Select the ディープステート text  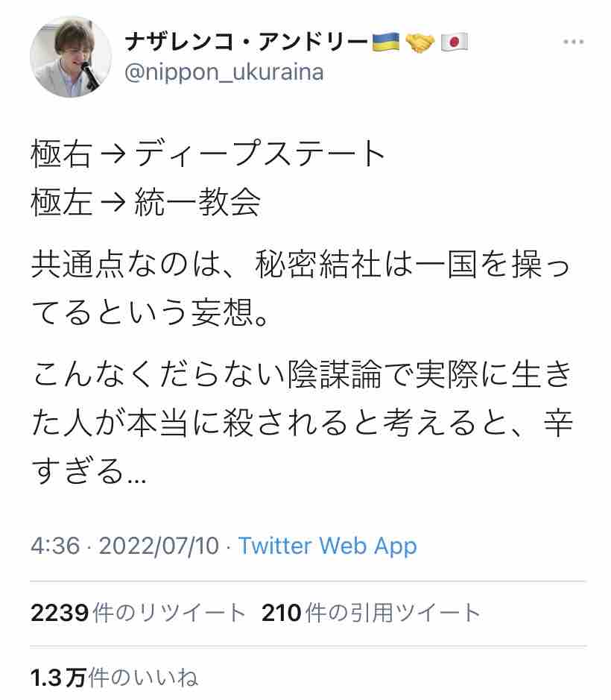tap(260, 154)
